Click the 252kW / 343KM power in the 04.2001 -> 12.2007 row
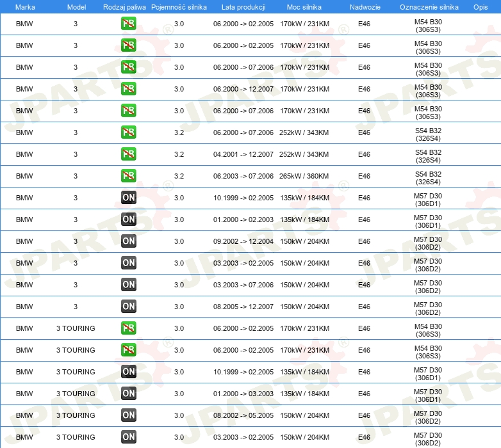 (x=304, y=154)
